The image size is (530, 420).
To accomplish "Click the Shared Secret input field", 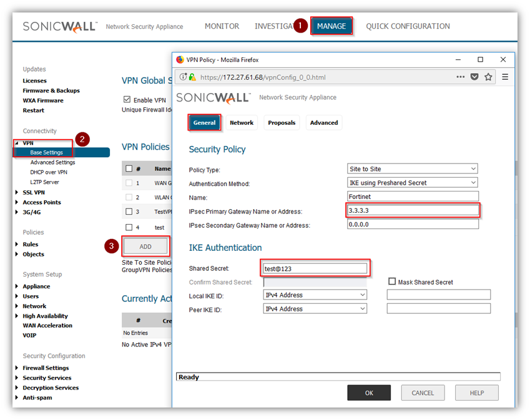I will click(x=315, y=268).
